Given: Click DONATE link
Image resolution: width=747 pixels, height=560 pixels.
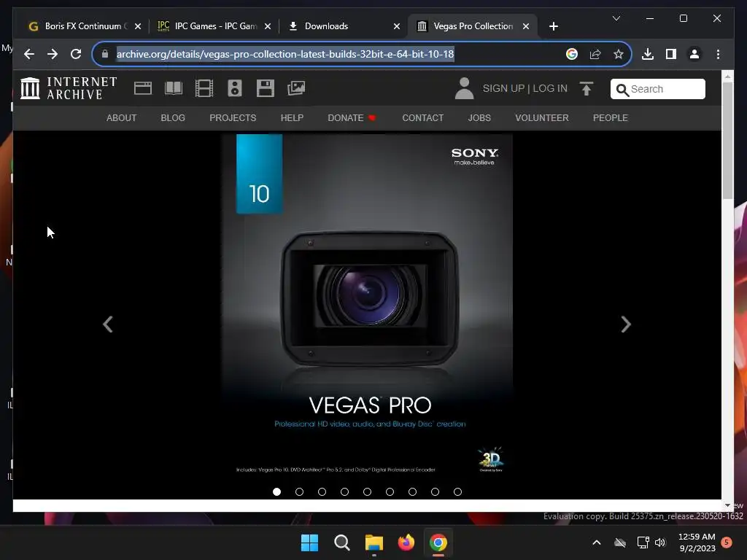Looking at the screenshot, I should 352,117.
